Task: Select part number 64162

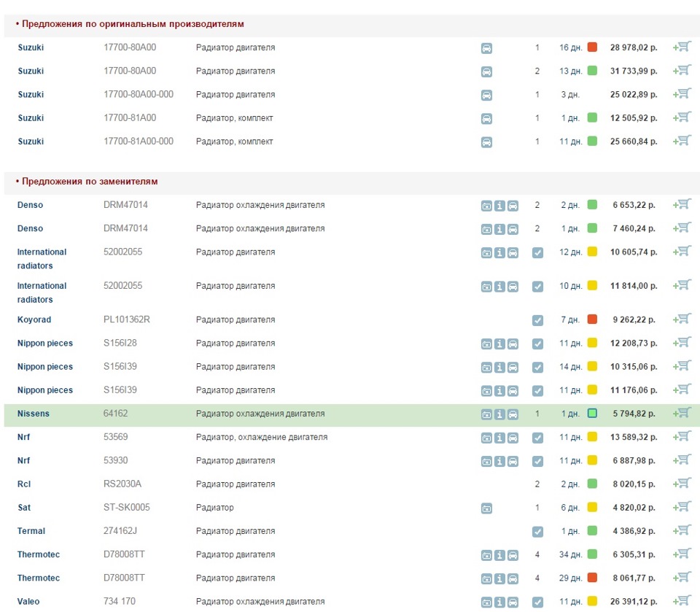Action: click(x=116, y=413)
